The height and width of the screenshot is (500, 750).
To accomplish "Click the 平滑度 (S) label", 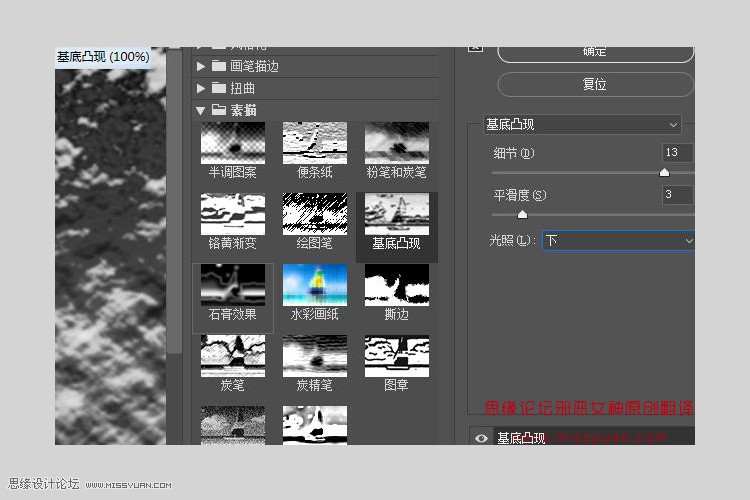I will [519, 195].
